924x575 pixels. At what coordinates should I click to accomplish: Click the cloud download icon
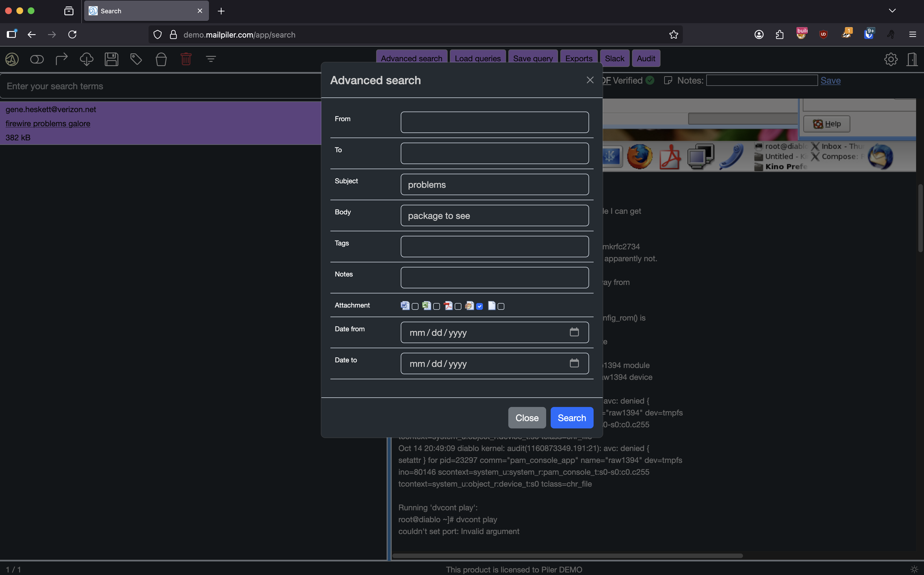pyautogui.click(x=86, y=59)
